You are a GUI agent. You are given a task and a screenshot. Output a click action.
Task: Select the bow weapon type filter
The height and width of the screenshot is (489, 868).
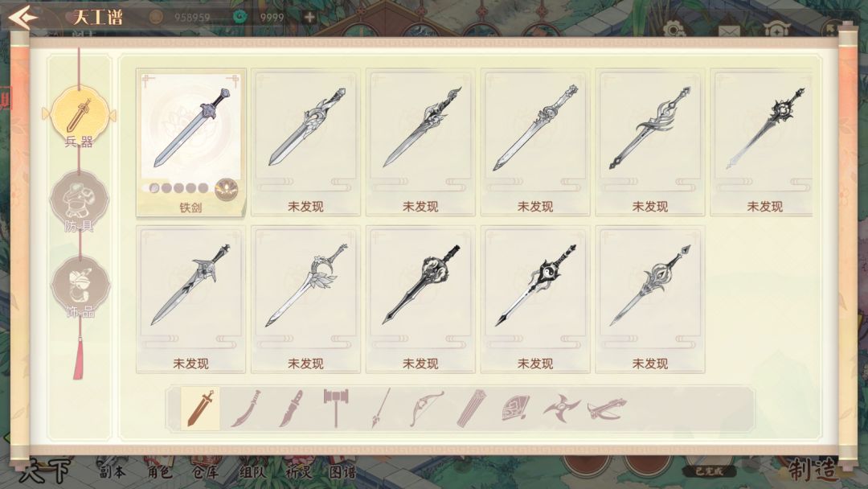point(426,409)
